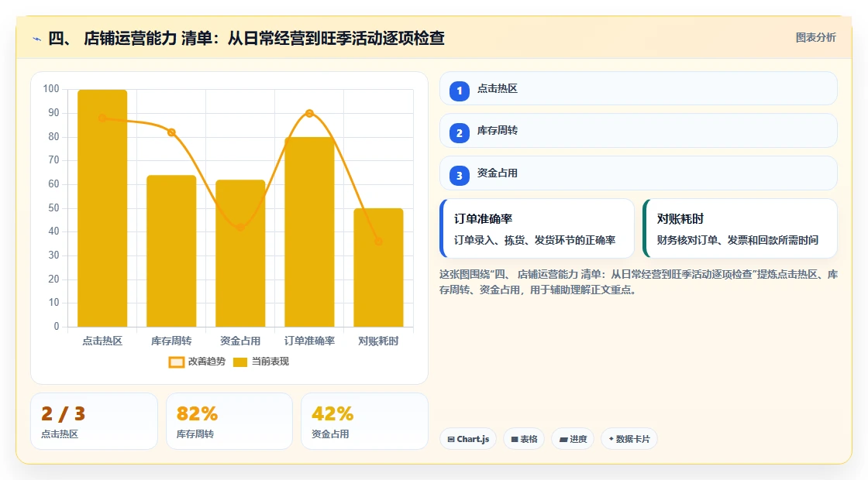Click the blue number 2 badge
Image resolution: width=868 pixels, height=480 pixels.
(x=460, y=132)
